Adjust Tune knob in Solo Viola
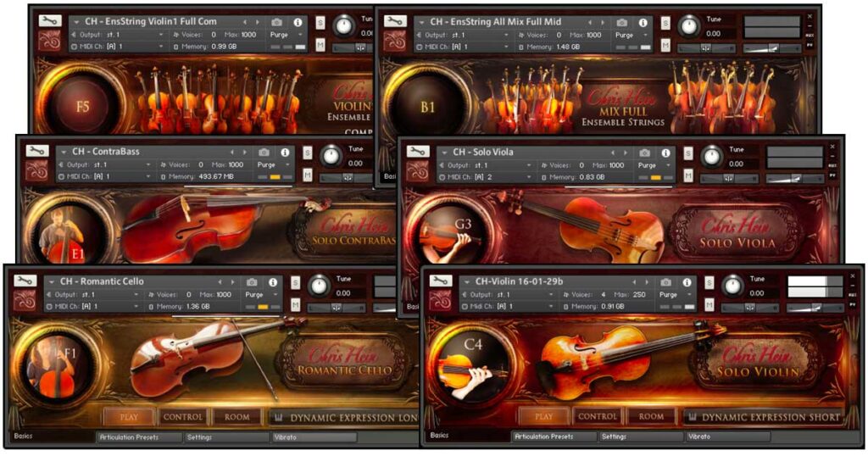 710,157
